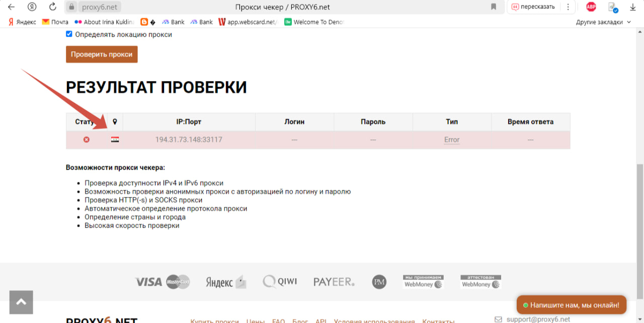Click the envelope icon next to support email

point(499,319)
